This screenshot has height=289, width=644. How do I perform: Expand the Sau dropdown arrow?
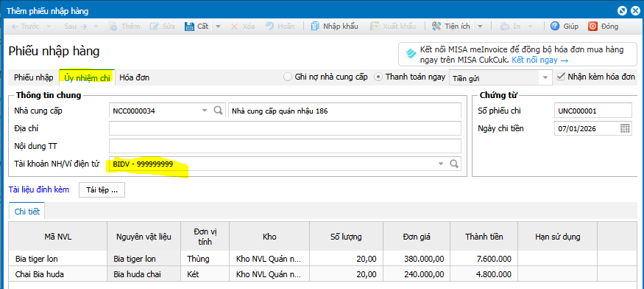coord(96,27)
